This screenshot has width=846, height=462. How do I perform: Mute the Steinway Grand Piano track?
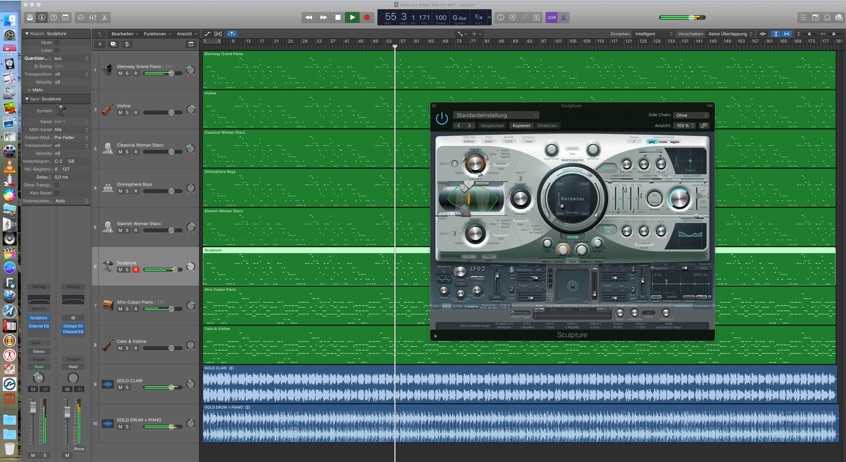120,74
